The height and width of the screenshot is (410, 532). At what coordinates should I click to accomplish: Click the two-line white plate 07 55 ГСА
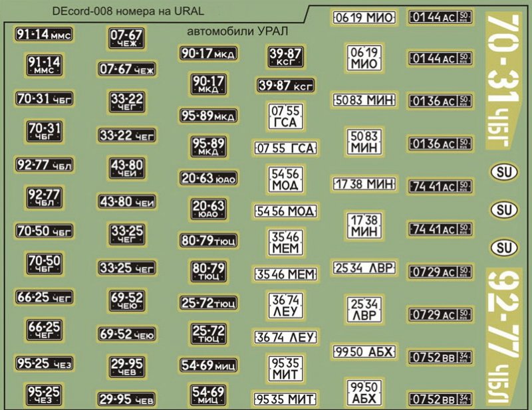(285, 117)
